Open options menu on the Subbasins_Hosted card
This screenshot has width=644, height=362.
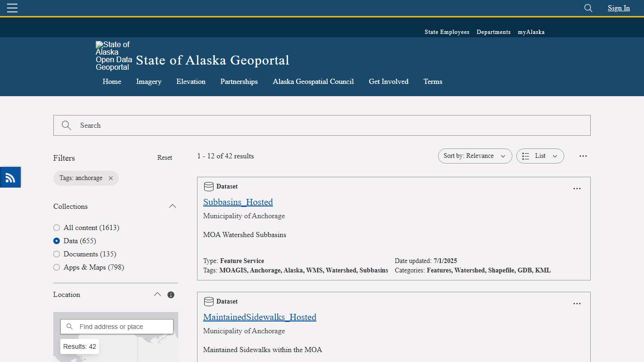(577, 188)
